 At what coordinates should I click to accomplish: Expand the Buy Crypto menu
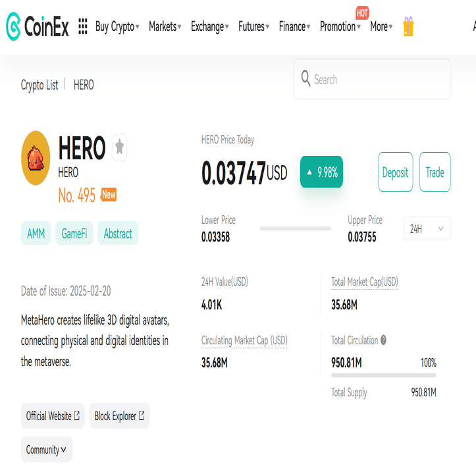117,27
